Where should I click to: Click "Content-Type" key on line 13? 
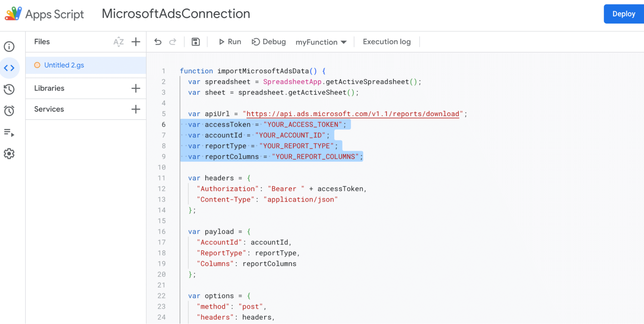coord(226,200)
